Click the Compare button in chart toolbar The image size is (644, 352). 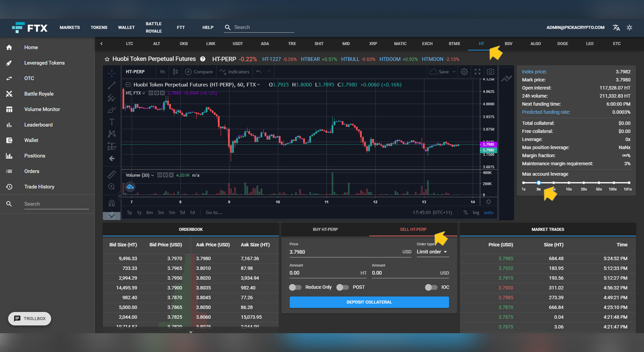coord(199,72)
